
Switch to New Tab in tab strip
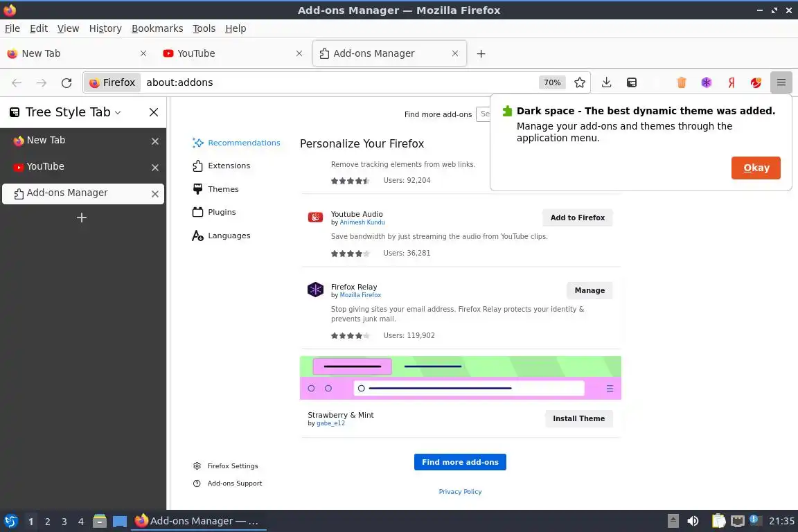(78, 53)
